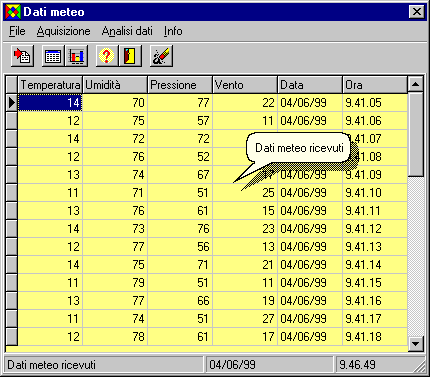Click the import data toolbar icon
Viewport: 430px width, 377px height.
(22, 56)
